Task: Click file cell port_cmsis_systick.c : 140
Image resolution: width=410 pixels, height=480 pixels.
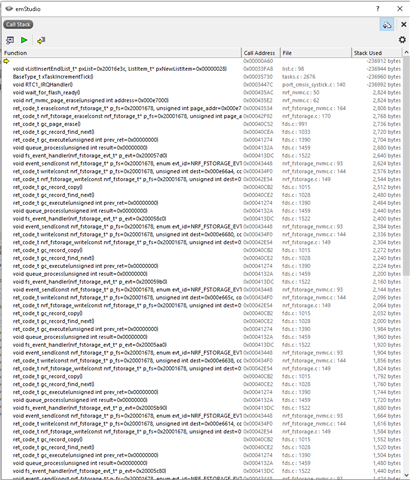Action: click(x=314, y=85)
